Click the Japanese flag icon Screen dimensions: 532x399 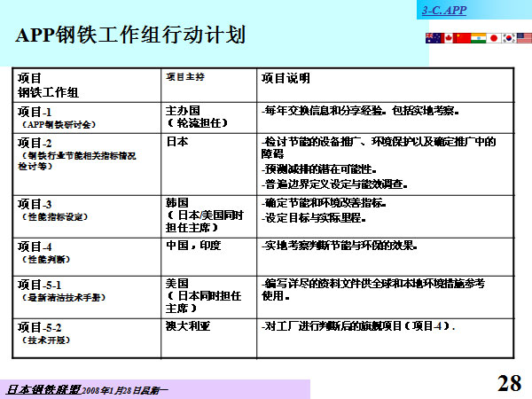coord(494,38)
